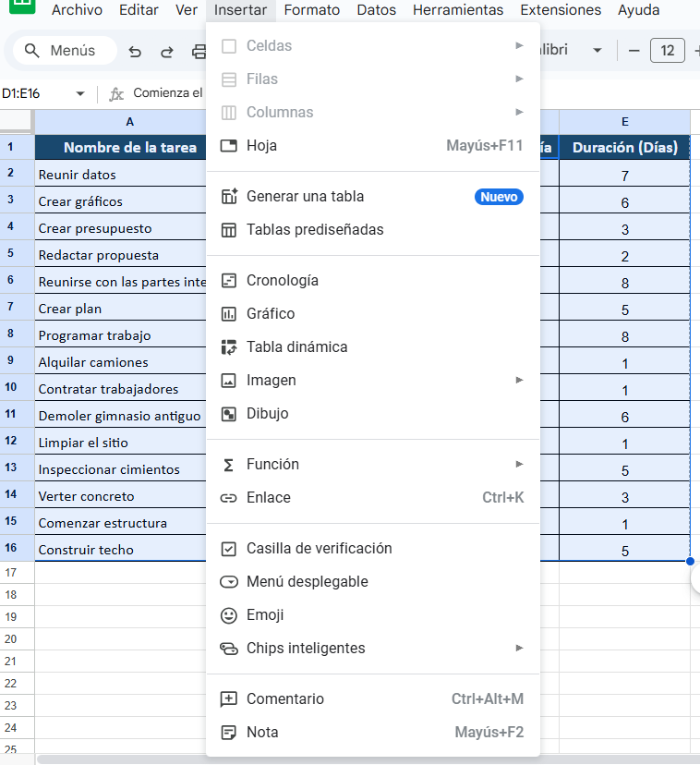Select the undo icon in the toolbar
Screen dimensions: 700x765
(x=135, y=51)
